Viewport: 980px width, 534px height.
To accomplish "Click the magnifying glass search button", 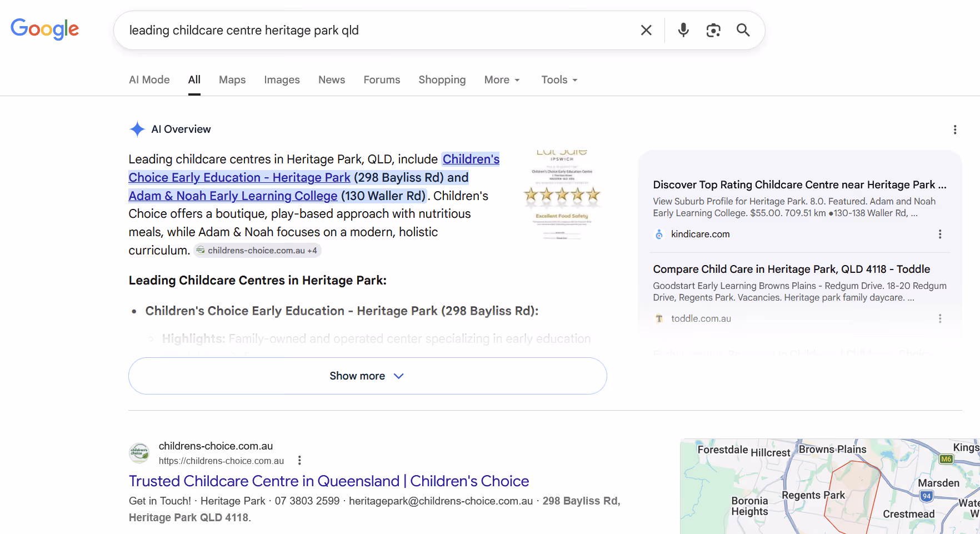I will 743,30.
